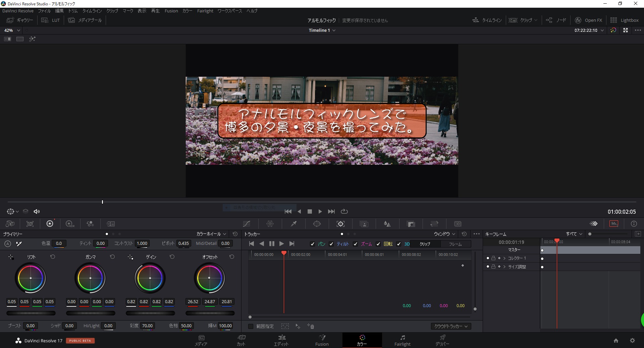Mute the viewer audio

pyautogui.click(x=37, y=211)
